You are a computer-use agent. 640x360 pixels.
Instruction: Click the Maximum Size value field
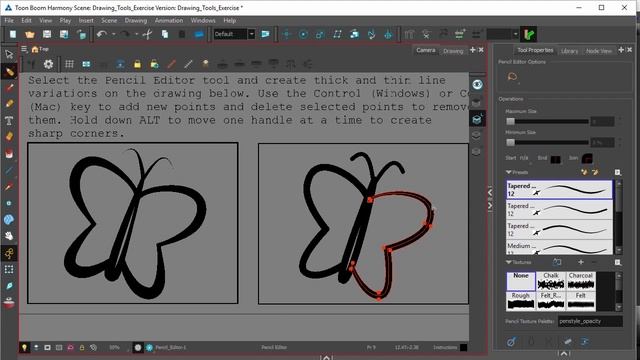click(602, 121)
